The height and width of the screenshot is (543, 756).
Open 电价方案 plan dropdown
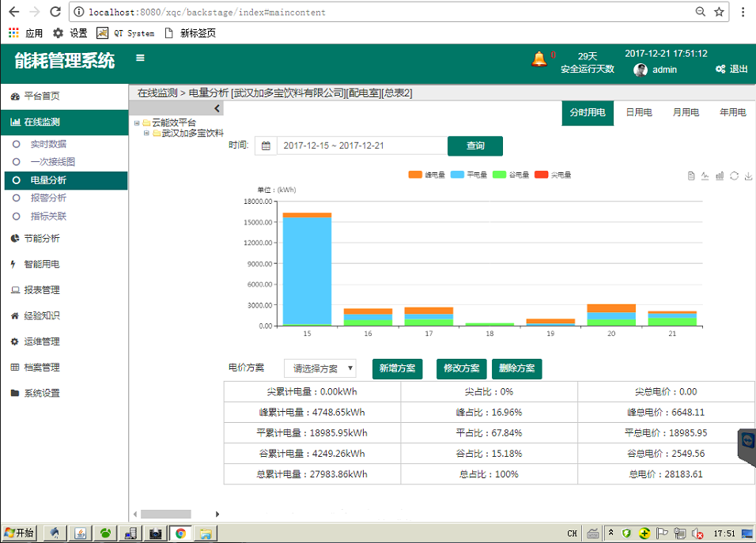coord(320,368)
